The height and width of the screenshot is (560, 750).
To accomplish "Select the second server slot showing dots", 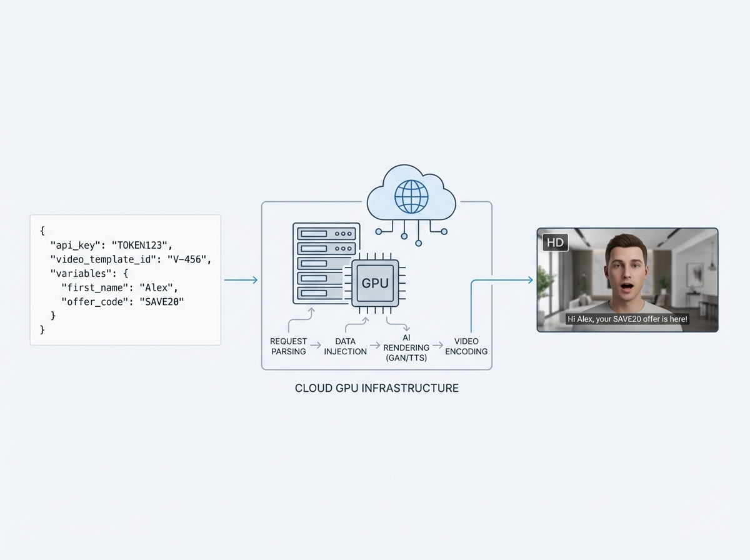I will click(x=326, y=248).
